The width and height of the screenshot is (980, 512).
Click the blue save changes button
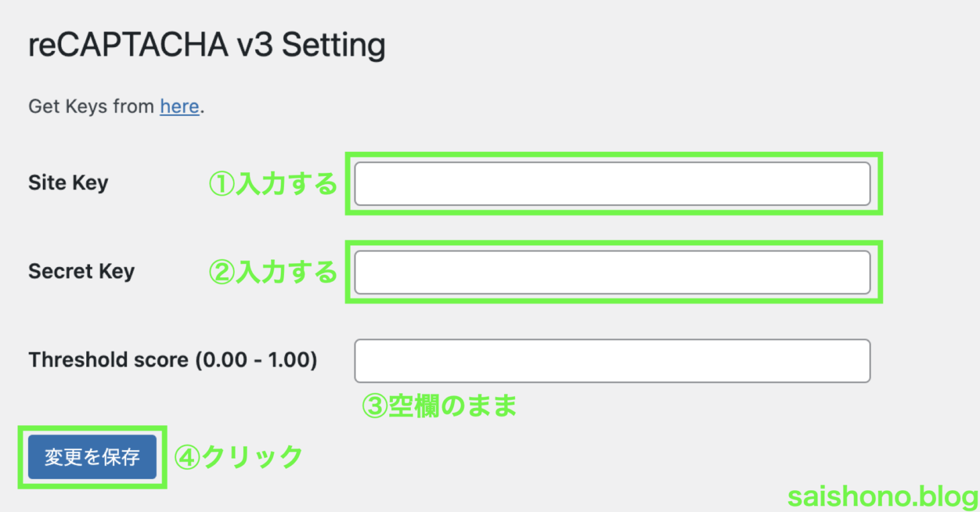(x=93, y=457)
